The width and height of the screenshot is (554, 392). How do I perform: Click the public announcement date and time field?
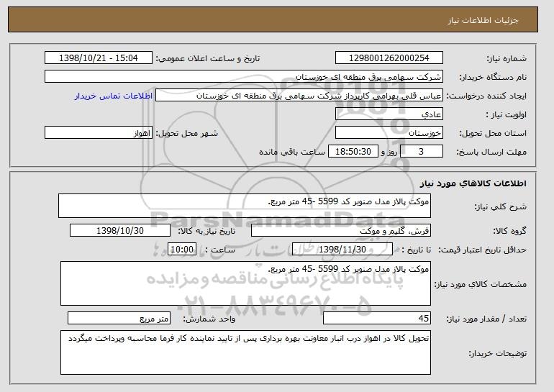click(99, 58)
